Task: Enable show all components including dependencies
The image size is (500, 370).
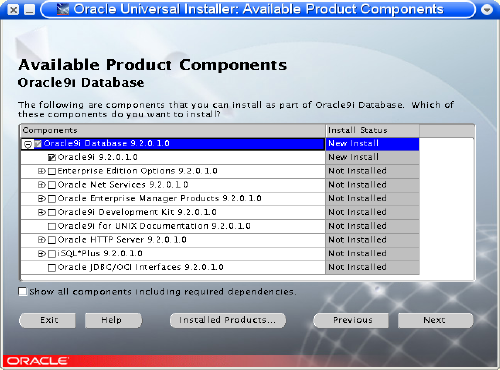Action: [23, 292]
